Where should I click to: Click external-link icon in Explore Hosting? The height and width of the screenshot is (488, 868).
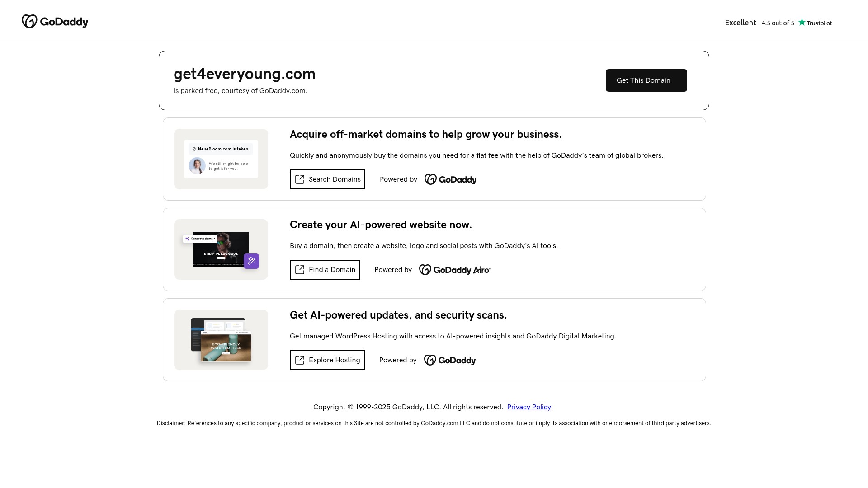pyautogui.click(x=300, y=360)
